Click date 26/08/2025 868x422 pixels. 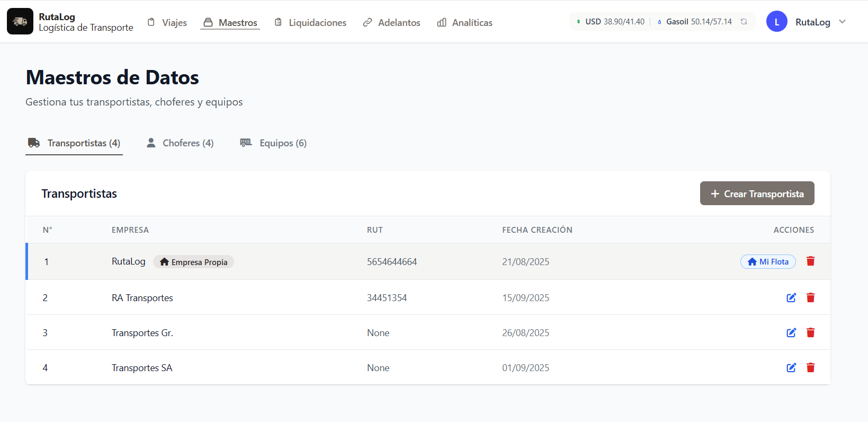point(526,333)
